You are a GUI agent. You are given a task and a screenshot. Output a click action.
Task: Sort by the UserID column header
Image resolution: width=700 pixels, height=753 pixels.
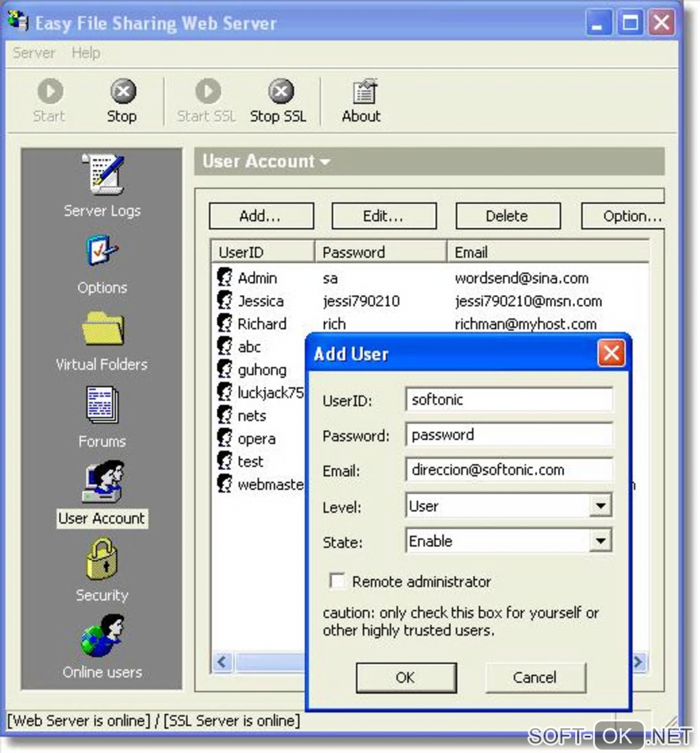(263, 252)
